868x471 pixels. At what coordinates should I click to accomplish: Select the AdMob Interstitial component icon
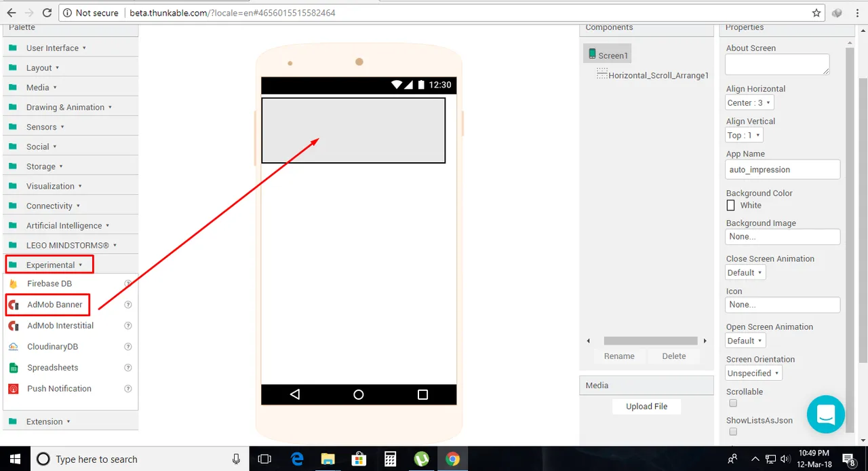click(13, 326)
